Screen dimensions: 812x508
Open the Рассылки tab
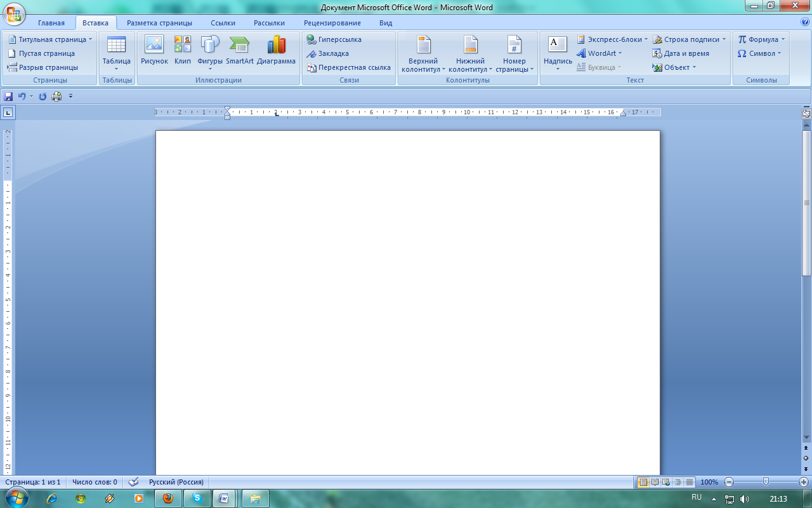[269, 23]
